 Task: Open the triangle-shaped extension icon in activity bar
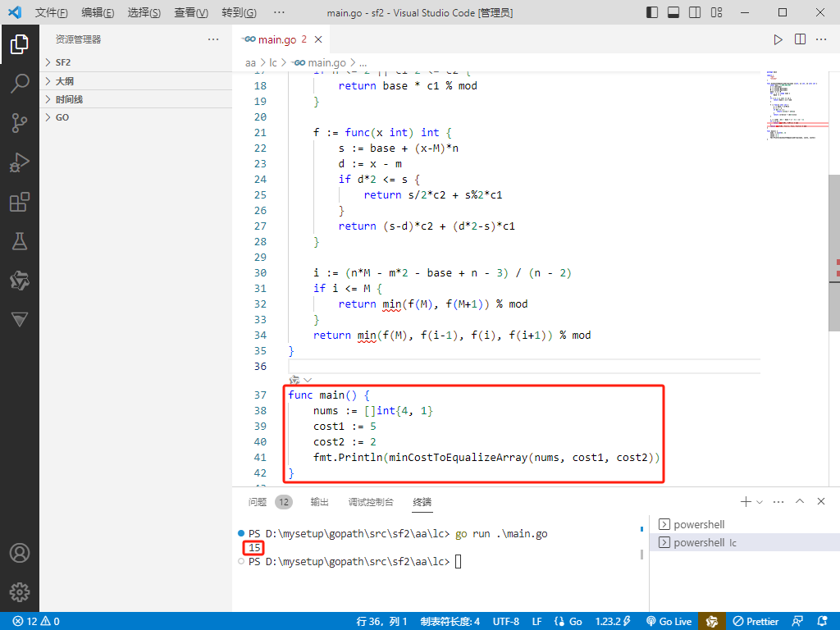click(20, 320)
